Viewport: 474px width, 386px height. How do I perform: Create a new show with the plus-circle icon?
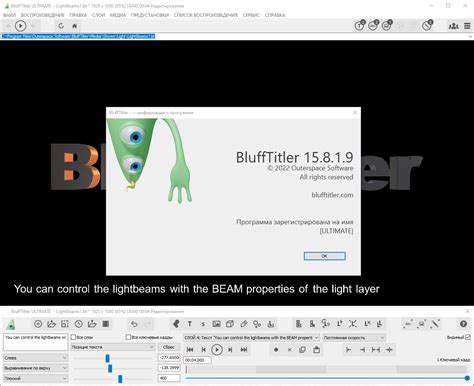38,324
